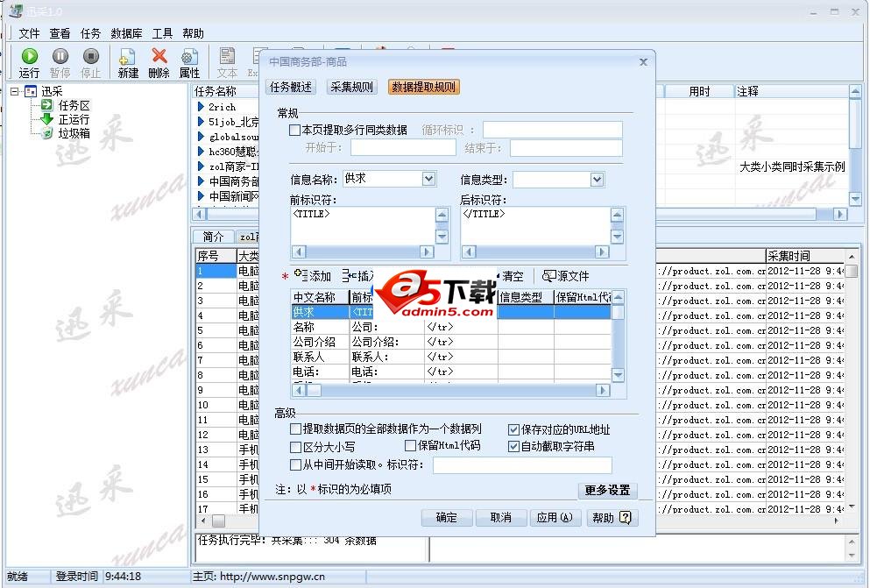Click the help question-mark icon

point(626,518)
